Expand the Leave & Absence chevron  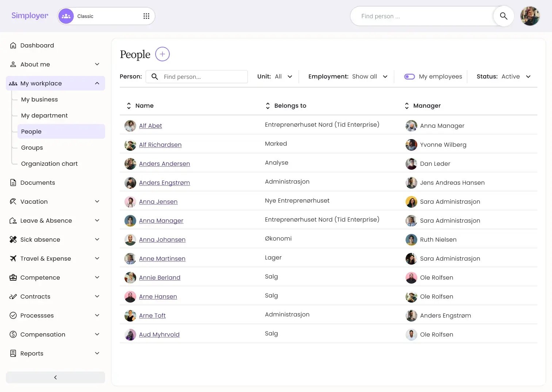click(97, 220)
